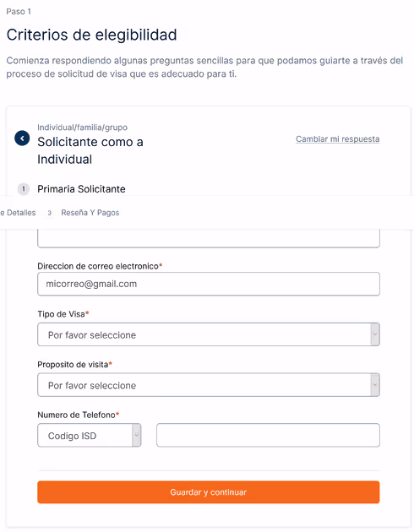
Task: Click the phone number input field
Action: coord(268,435)
